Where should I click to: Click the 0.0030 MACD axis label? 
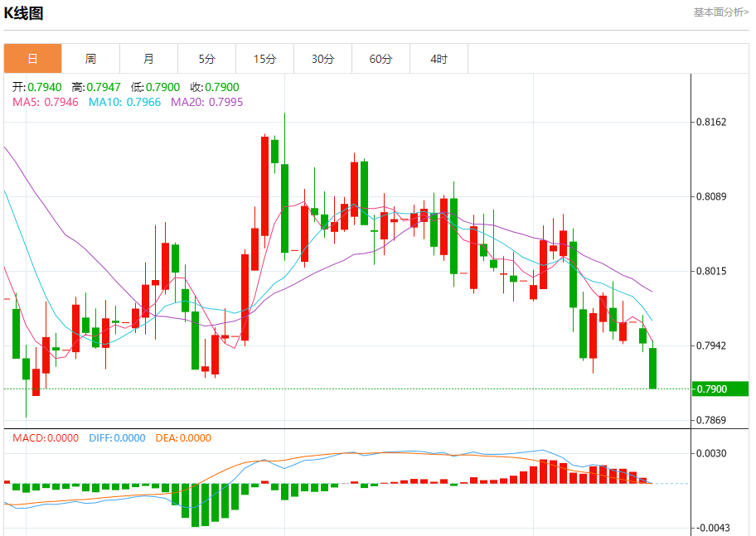711,454
